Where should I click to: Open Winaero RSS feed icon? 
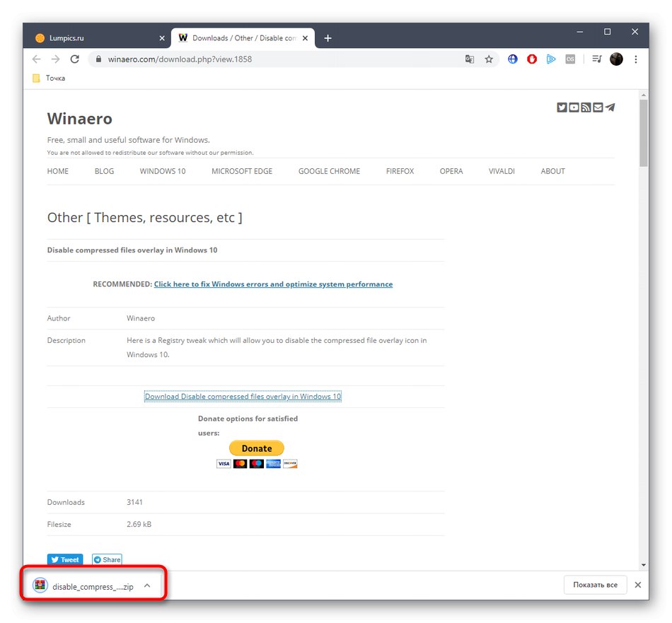click(x=586, y=107)
